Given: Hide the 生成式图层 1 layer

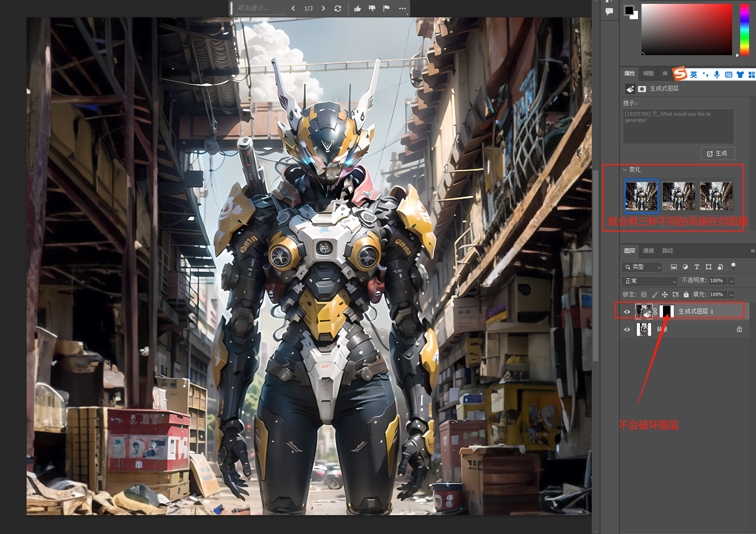Looking at the screenshot, I should click(627, 312).
